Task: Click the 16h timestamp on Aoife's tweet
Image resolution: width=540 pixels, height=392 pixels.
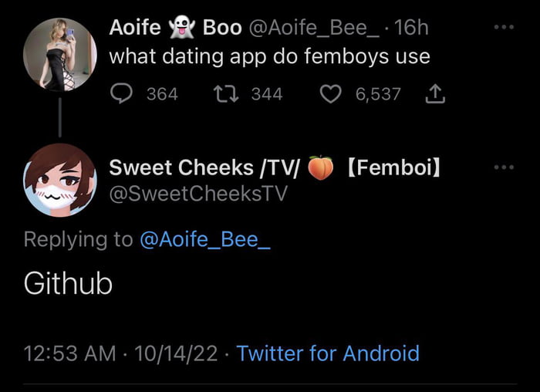Action: pos(410,28)
